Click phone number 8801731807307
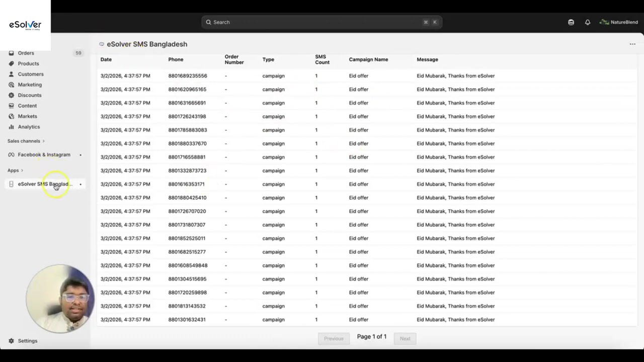 (187, 225)
